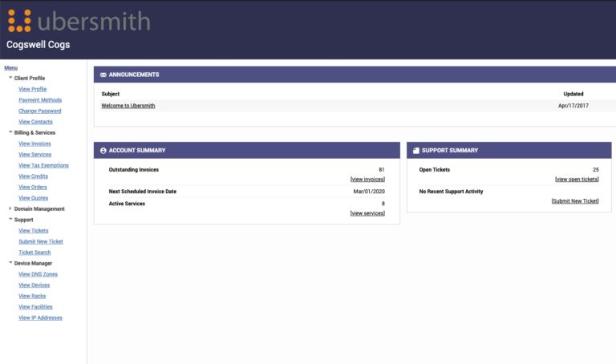Open View IP Addresses page
This screenshot has height=364, width=616.
[40, 317]
